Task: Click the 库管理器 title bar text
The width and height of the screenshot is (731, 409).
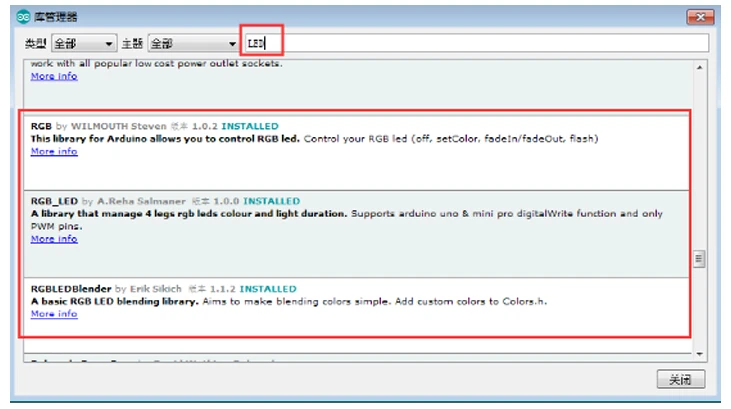Action: [55, 17]
